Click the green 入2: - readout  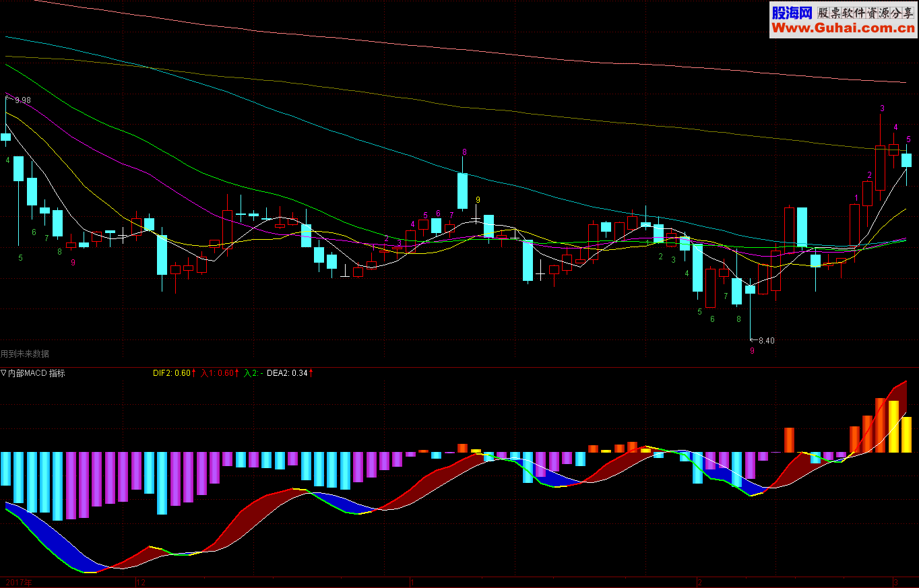[x=253, y=373]
